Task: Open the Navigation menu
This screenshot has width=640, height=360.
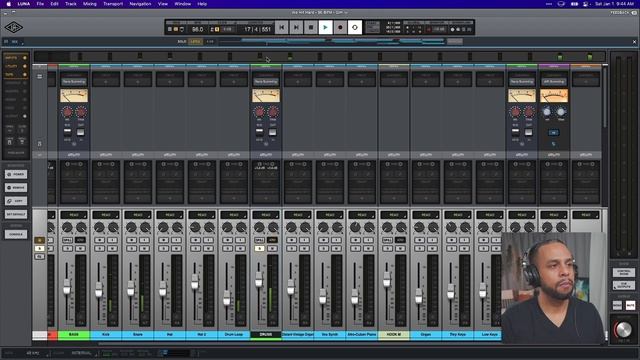Action: (x=140, y=4)
